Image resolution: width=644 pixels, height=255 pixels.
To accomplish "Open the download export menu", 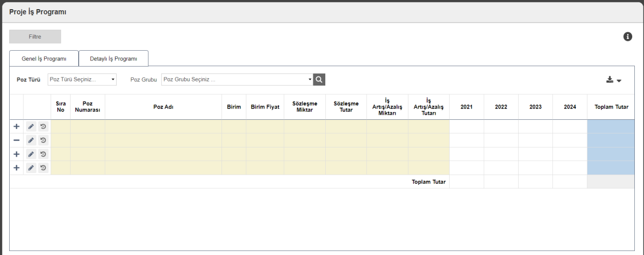I will pyautogui.click(x=613, y=80).
